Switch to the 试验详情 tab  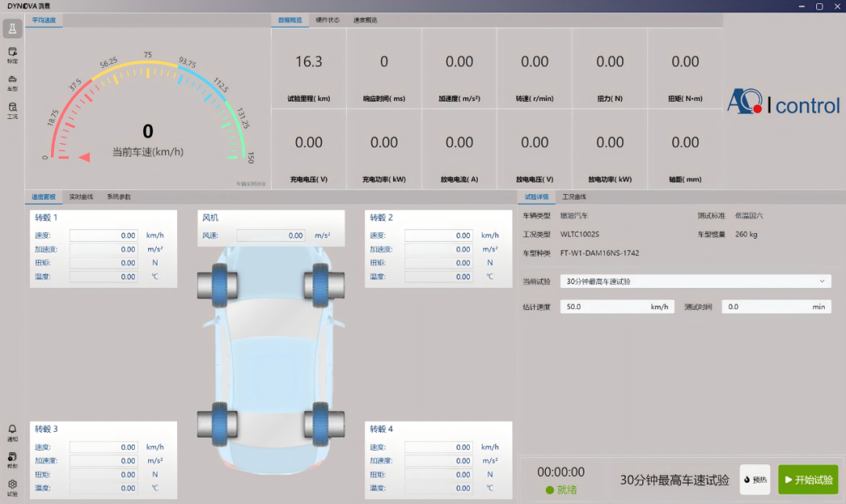tap(537, 196)
